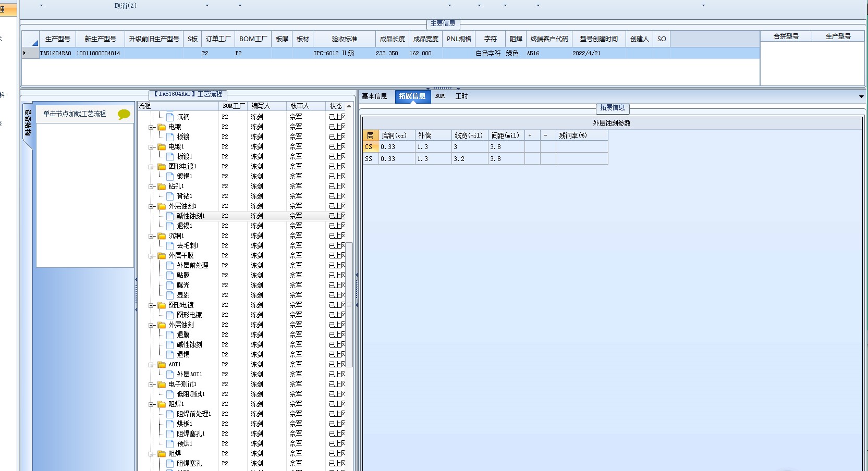Select the 阻焊前处理1 tree row
This screenshot has width=868, height=471.
tap(194, 414)
